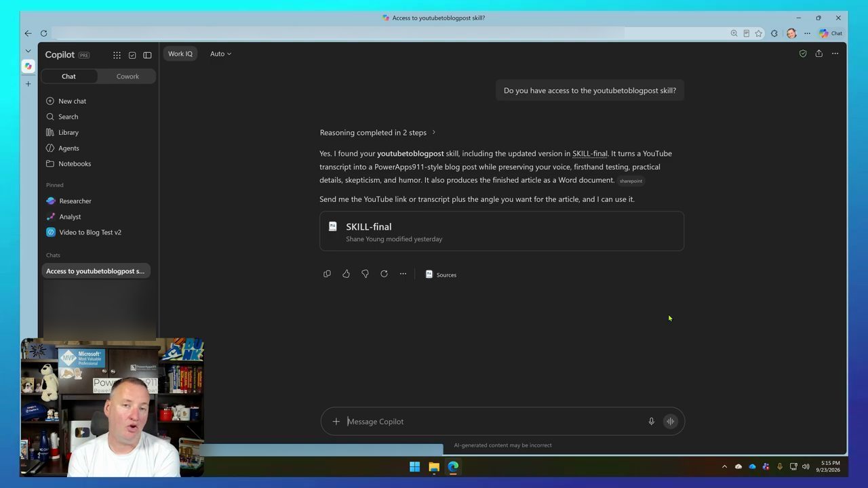This screenshot has height=488, width=868.
Task: Open the Copilot apps grid
Action: point(117,55)
